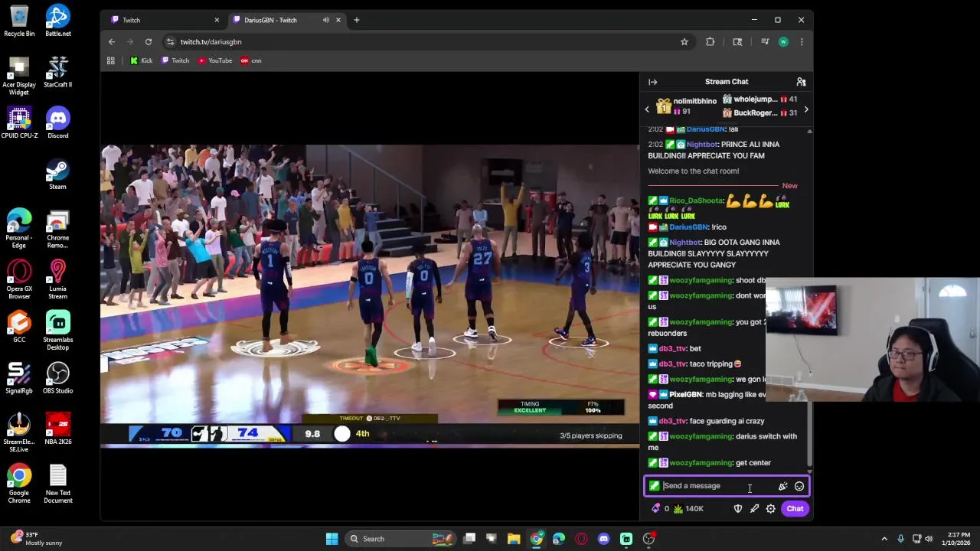Select the Streamlabs Desktop icon

[x=58, y=331]
